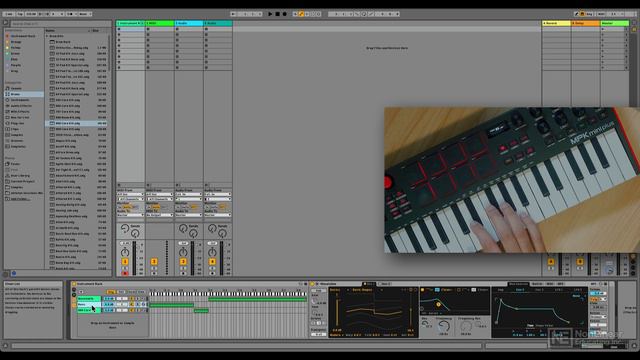Expand the Drum Hits folder
The height and width of the screenshot is (360, 640).
click(47, 36)
